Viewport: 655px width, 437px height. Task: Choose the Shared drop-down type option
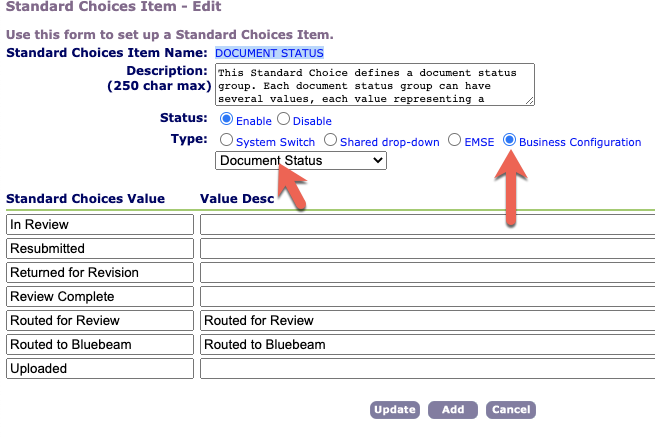coord(331,141)
